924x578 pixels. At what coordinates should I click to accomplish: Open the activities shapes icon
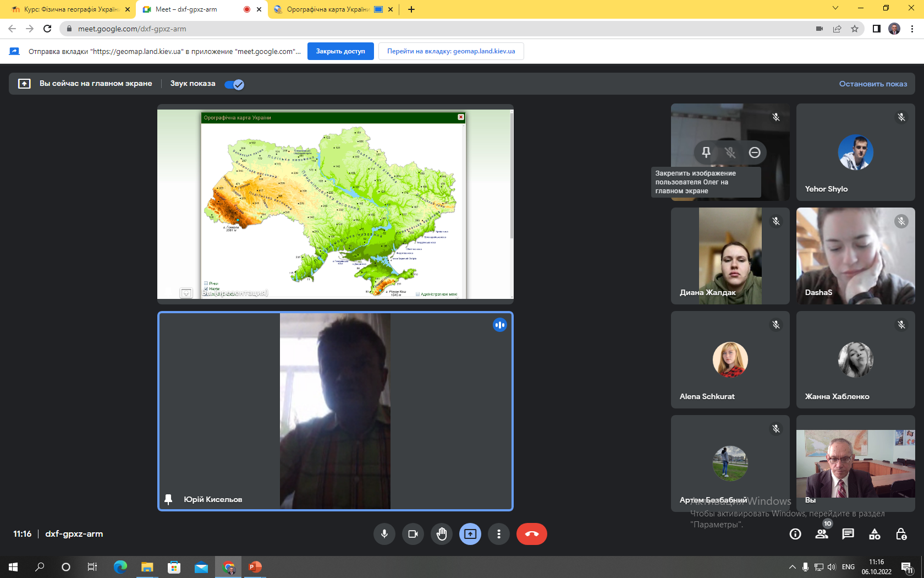(x=875, y=534)
